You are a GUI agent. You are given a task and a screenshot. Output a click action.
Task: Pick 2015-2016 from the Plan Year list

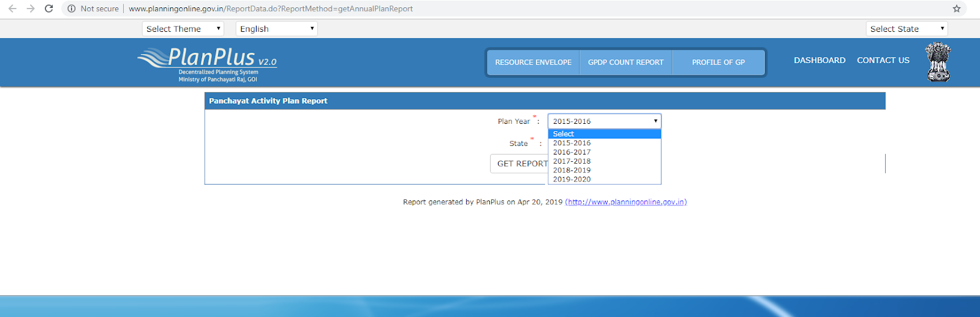(605, 143)
